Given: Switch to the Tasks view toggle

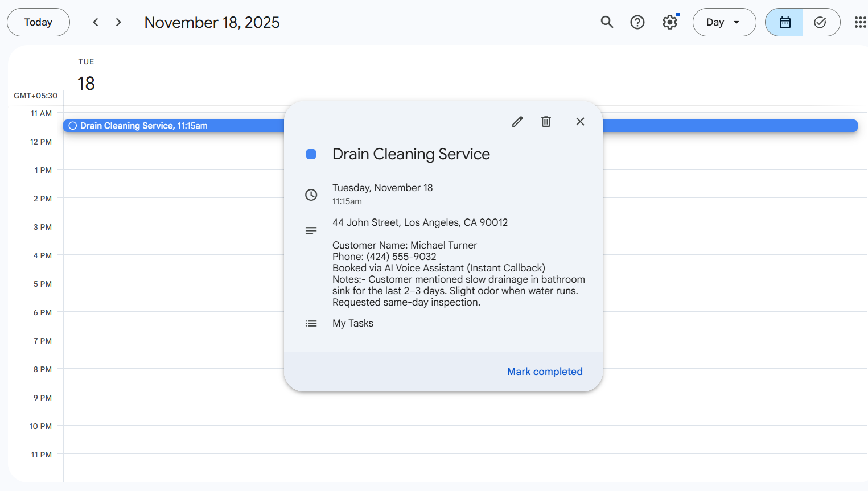Looking at the screenshot, I should coord(820,22).
